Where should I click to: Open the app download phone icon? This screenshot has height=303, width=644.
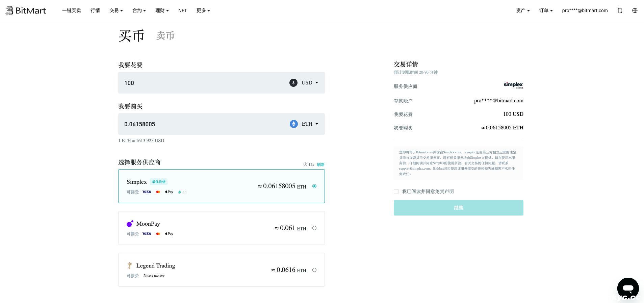[x=620, y=10]
